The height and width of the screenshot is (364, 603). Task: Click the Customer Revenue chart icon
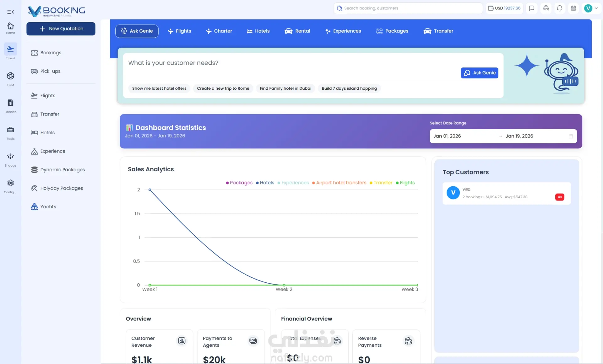click(x=182, y=341)
